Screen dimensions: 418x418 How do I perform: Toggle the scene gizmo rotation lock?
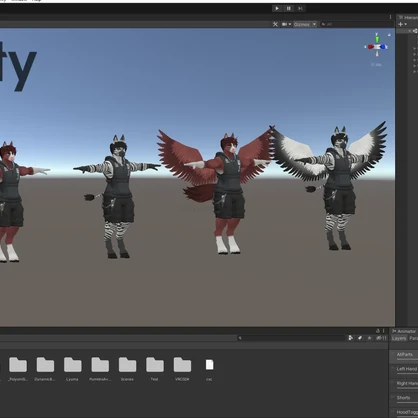[389, 34]
